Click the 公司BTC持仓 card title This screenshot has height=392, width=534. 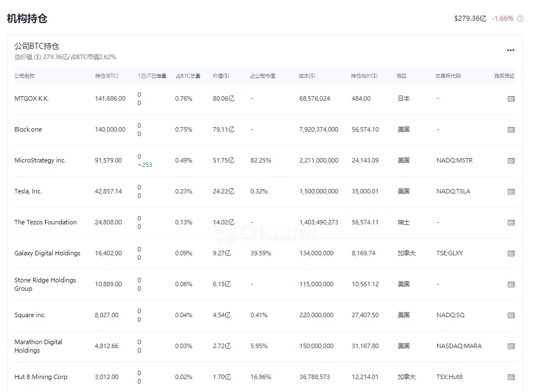pos(37,46)
